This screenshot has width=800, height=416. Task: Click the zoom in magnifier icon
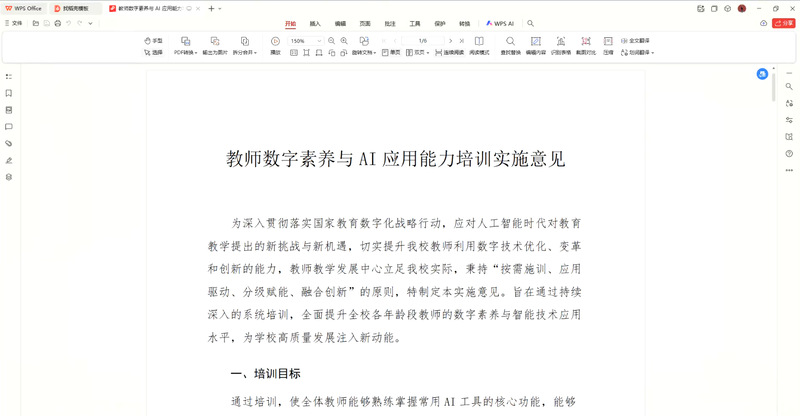click(x=344, y=41)
